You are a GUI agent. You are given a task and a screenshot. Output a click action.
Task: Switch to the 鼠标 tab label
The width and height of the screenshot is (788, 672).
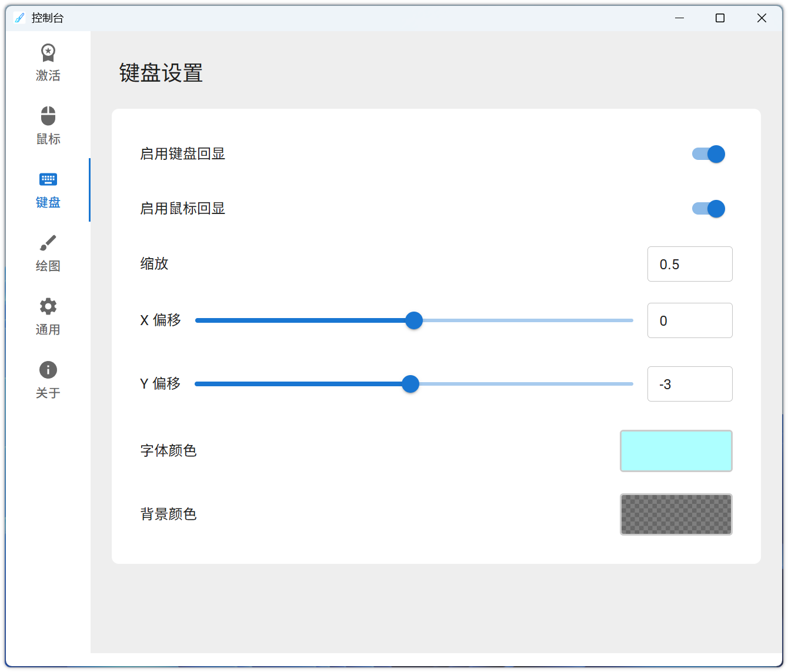tap(48, 139)
